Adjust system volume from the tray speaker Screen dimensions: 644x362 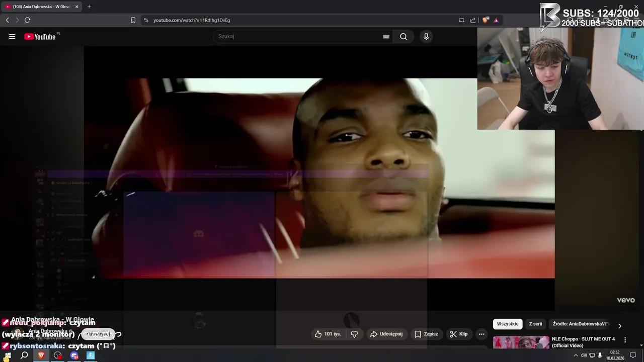(584, 355)
